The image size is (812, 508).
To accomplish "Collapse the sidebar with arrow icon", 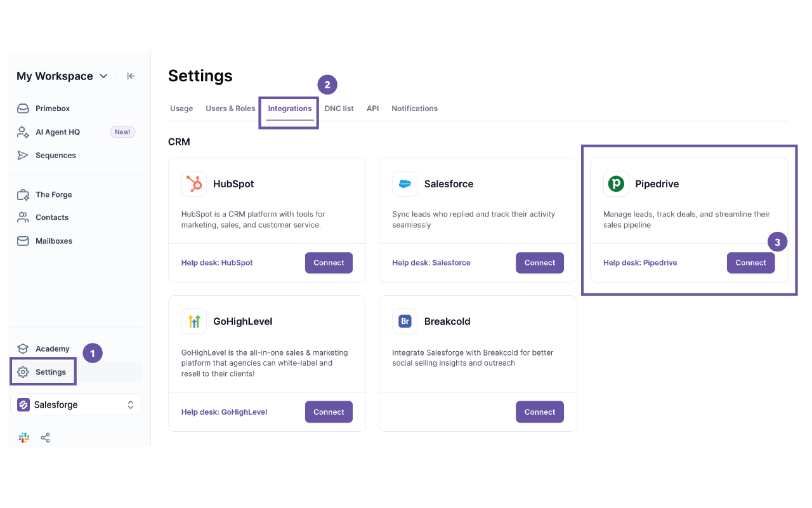I will pos(131,76).
